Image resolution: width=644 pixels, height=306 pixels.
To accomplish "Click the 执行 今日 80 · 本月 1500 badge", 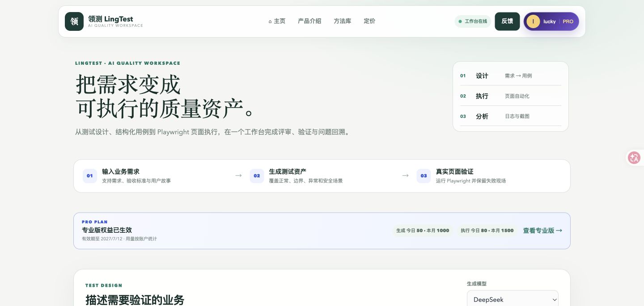I will coord(487,231).
